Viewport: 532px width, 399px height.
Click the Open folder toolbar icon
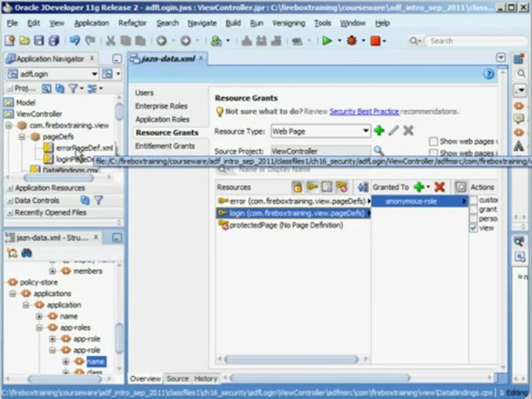[x=24, y=40]
